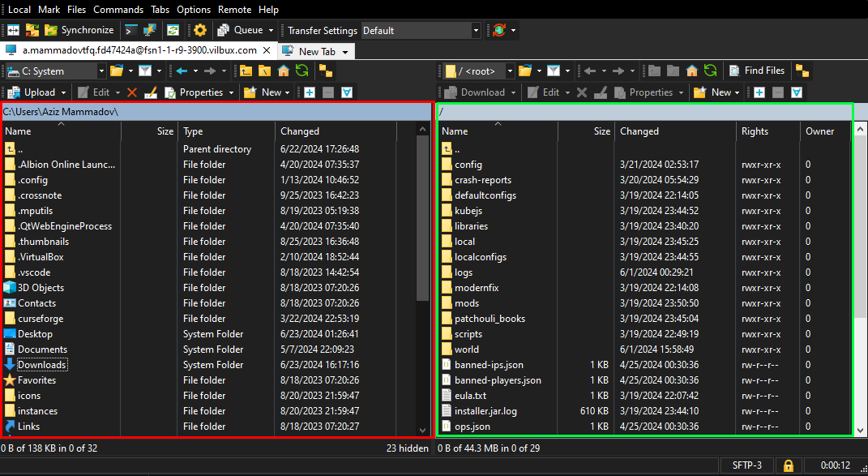
Task: Open Preferences via the gear icon
Action: (x=200, y=30)
